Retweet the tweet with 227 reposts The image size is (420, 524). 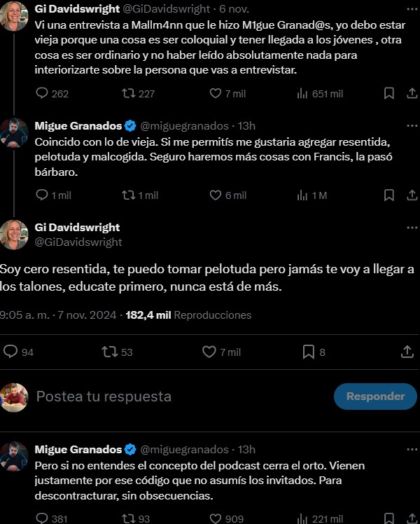129,94
